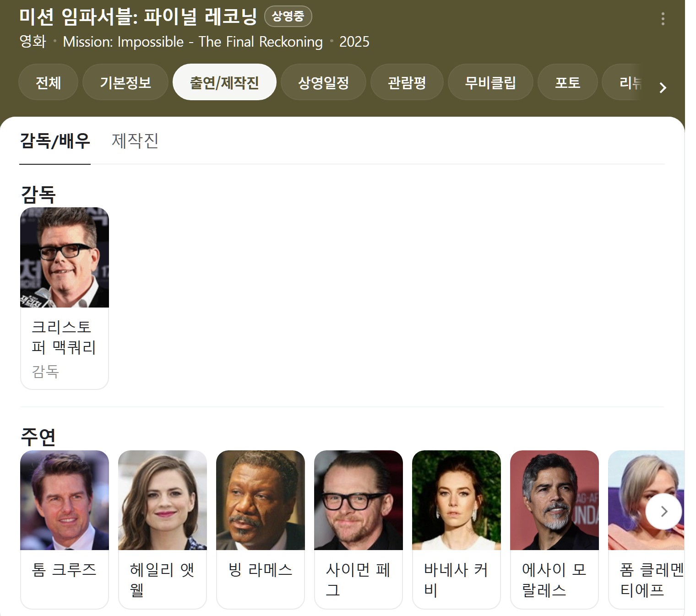Switch to the 무비클립 tab
696x616 pixels.
pos(490,82)
